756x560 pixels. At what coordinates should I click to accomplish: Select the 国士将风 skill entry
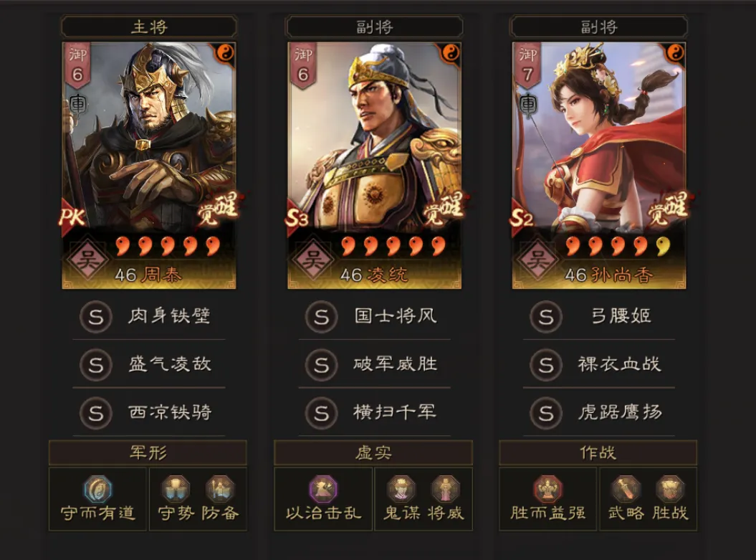point(374,316)
